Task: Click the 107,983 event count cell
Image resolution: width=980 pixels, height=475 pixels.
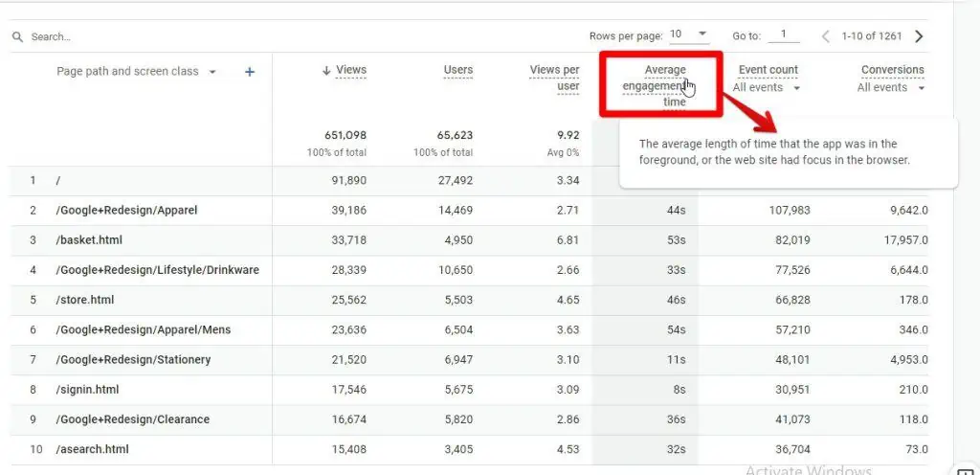Action: click(790, 211)
